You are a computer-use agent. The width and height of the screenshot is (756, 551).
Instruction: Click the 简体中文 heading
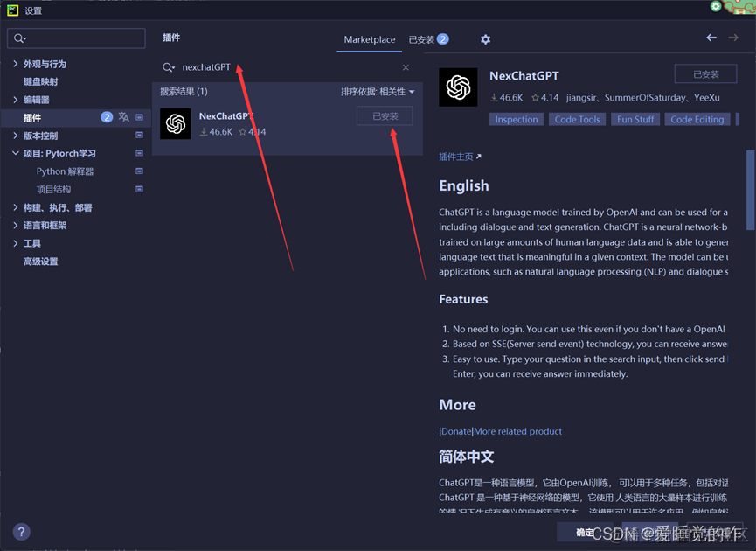pos(466,457)
